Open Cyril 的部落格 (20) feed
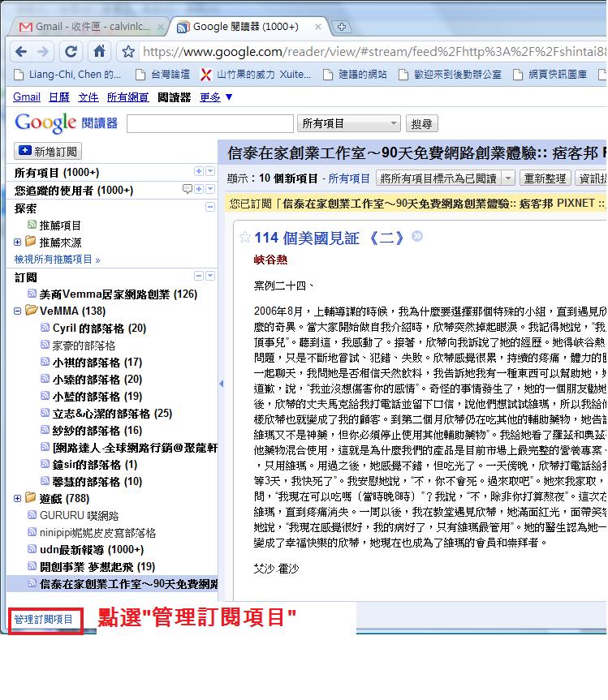The width and height of the screenshot is (608, 700). pyautogui.click(x=99, y=329)
